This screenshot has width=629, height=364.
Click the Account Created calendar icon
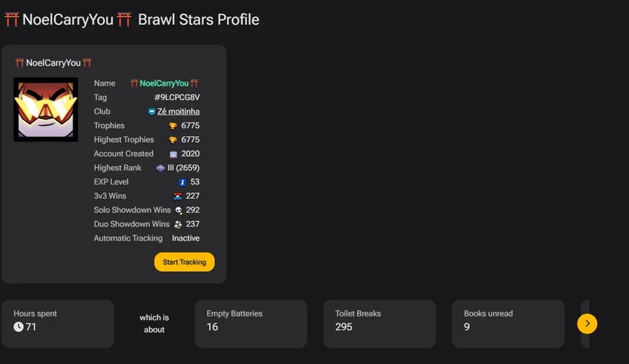(173, 154)
